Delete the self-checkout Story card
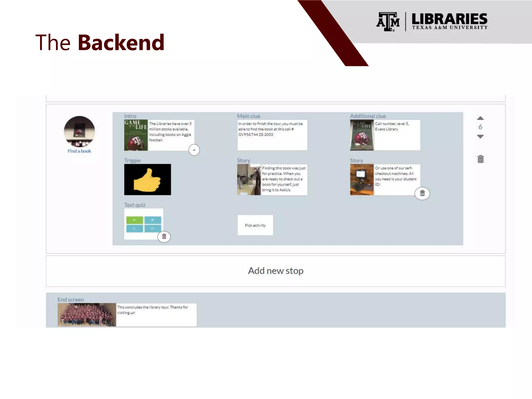The width and height of the screenshot is (532, 399). [x=422, y=193]
